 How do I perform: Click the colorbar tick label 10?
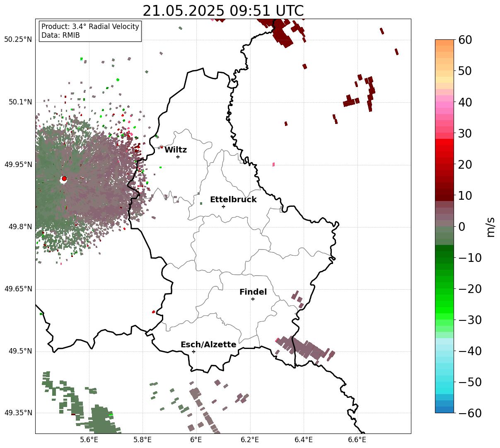tap(465, 196)
